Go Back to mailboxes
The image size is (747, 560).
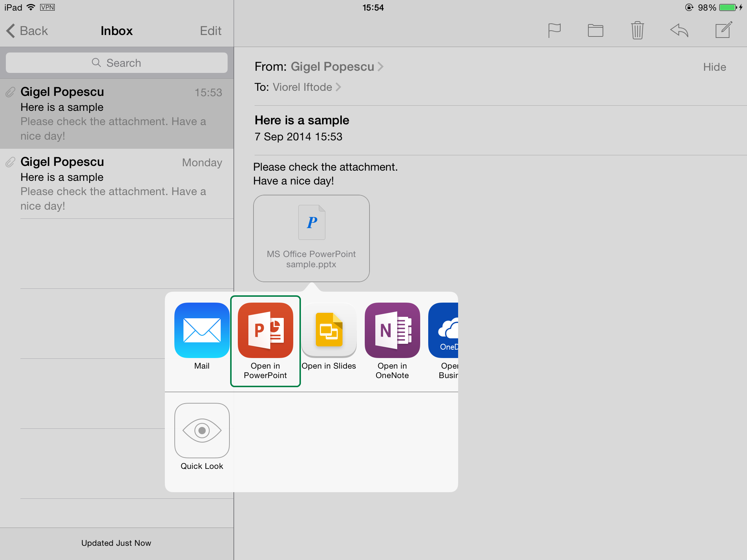[27, 31]
